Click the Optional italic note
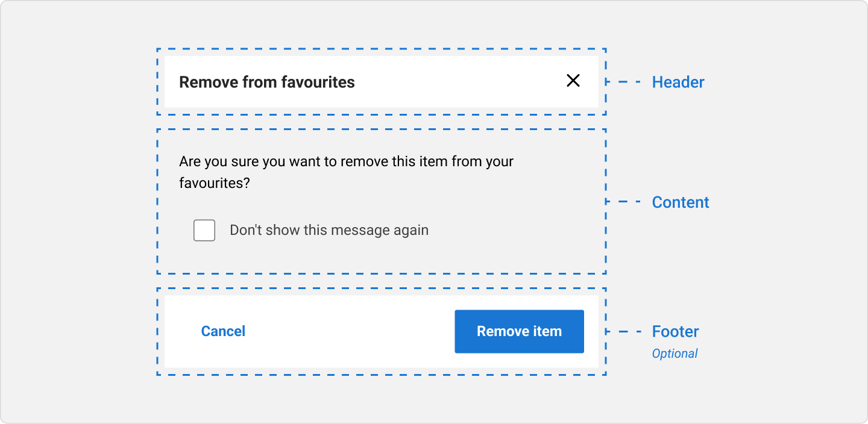The image size is (868, 424). (675, 354)
